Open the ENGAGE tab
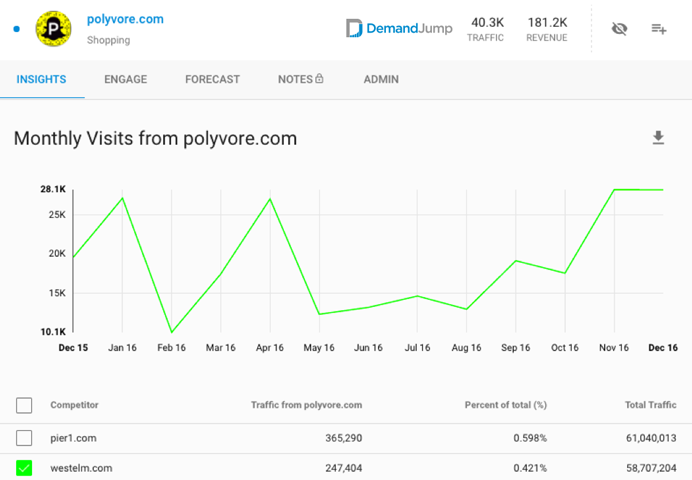 [x=126, y=79]
